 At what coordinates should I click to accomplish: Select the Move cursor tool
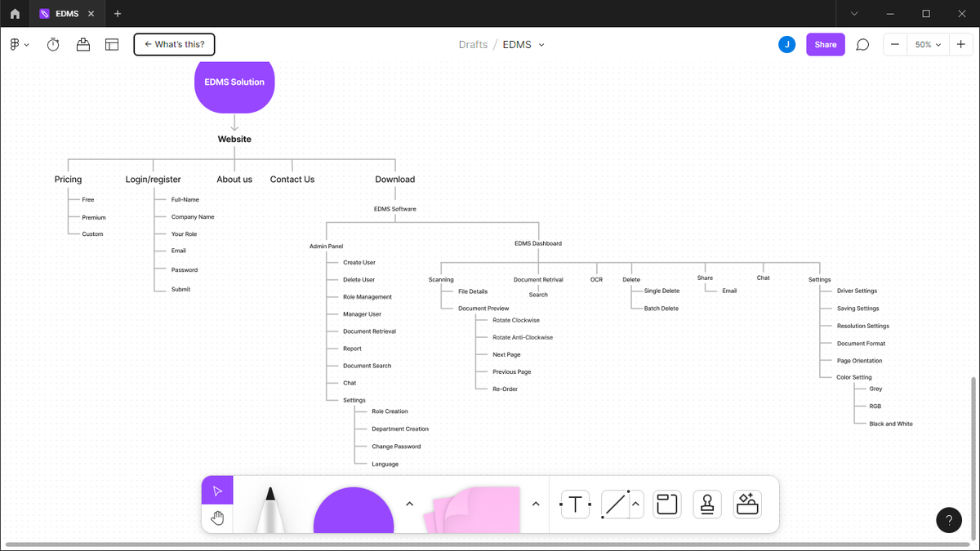click(x=217, y=491)
